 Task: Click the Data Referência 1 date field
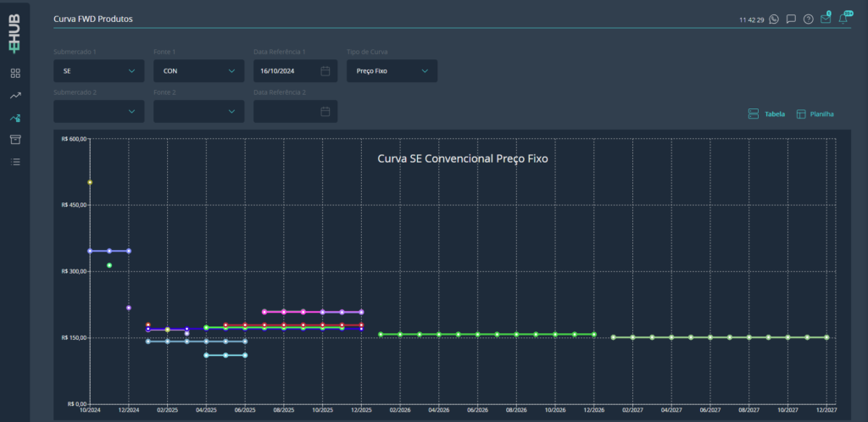295,71
